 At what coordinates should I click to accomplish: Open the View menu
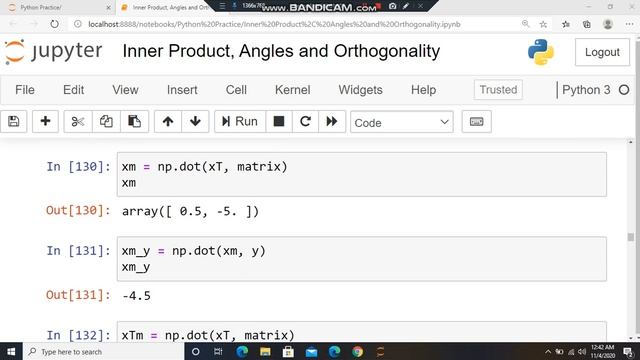(x=125, y=90)
